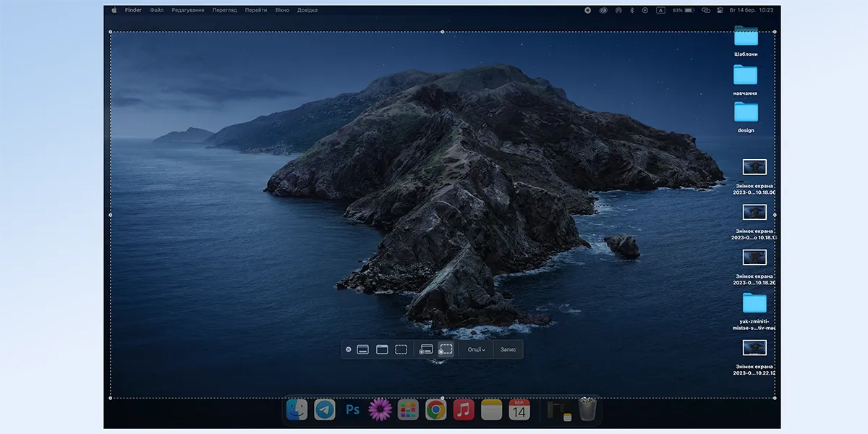Click the bottom-right selection corner handle
The image size is (868, 434).
click(775, 398)
